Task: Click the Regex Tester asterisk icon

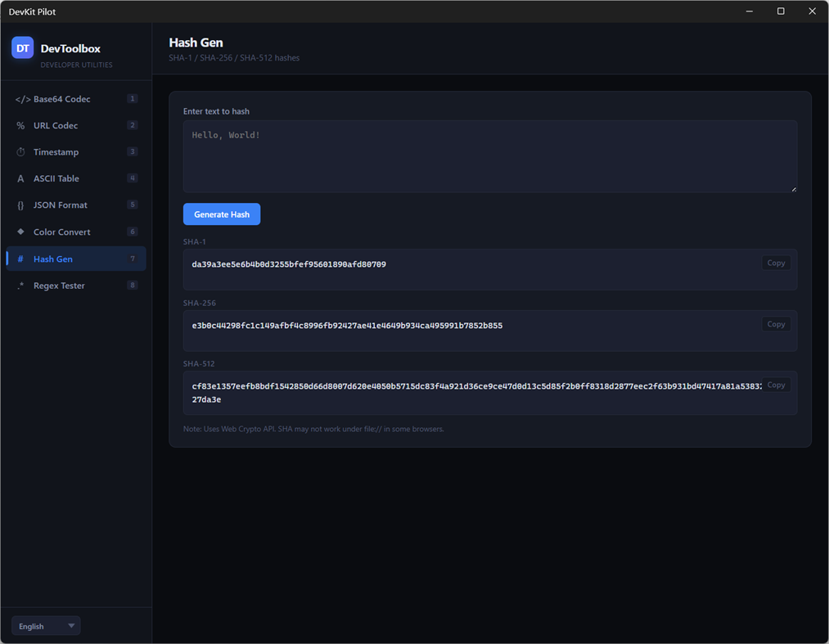Action: (x=20, y=286)
